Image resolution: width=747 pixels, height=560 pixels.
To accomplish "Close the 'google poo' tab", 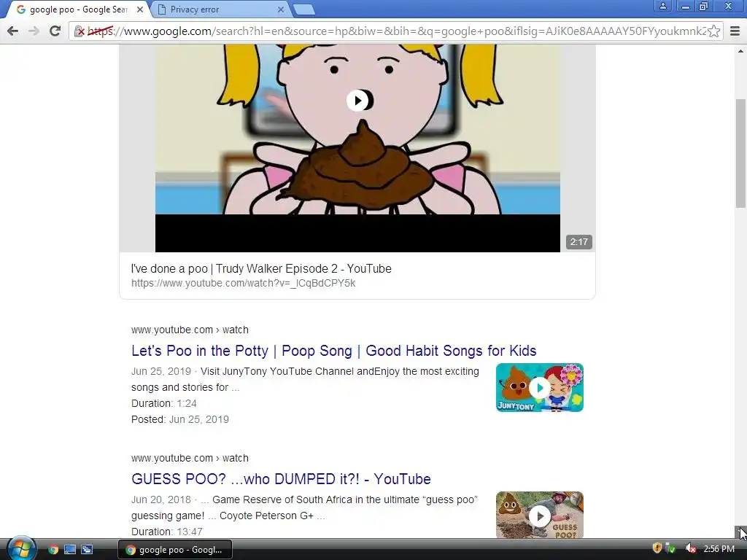I will pos(140,9).
